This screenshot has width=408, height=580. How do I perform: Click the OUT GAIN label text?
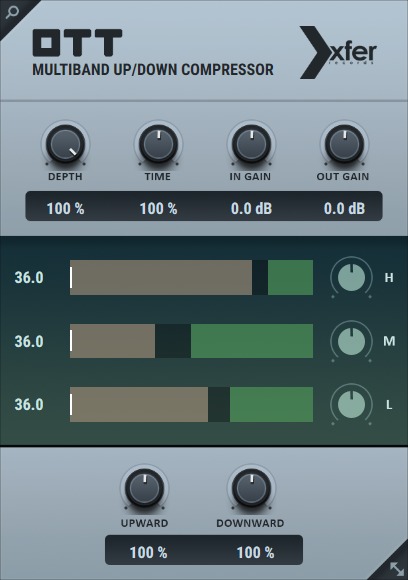tap(343, 176)
